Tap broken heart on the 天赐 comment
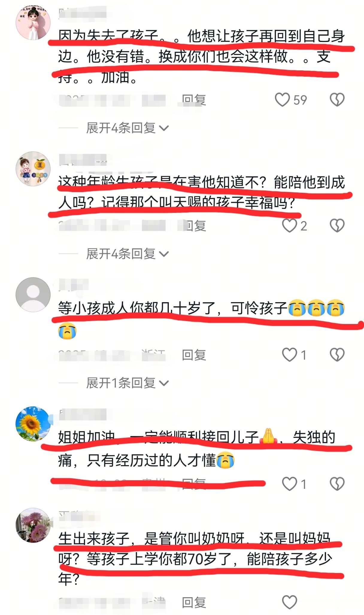364x615 pixels. pyautogui.click(x=337, y=226)
